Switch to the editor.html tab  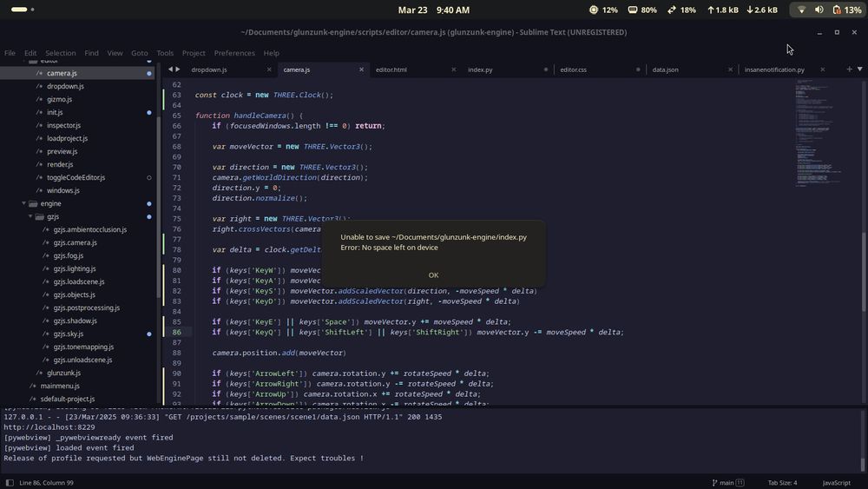click(391, 69)
